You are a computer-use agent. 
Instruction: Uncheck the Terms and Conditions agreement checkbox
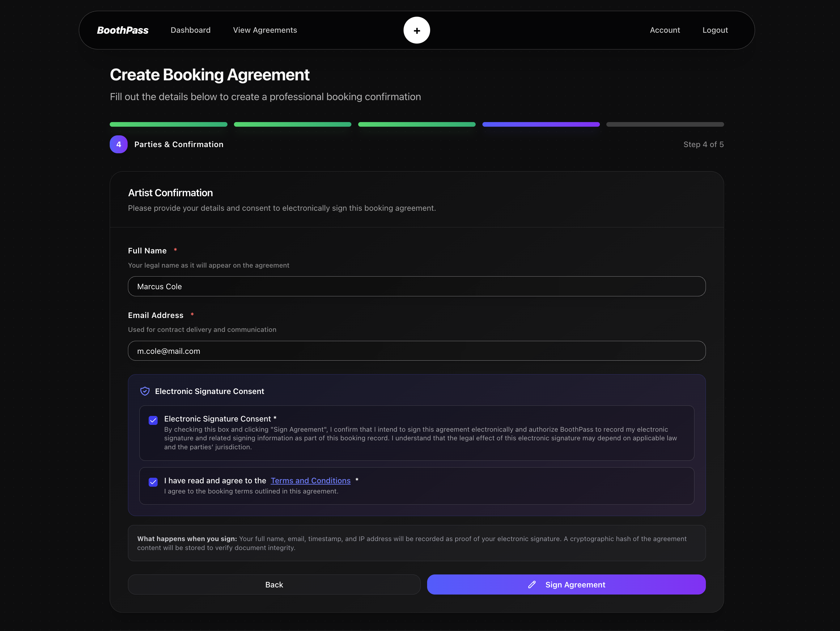pos(153,482)
